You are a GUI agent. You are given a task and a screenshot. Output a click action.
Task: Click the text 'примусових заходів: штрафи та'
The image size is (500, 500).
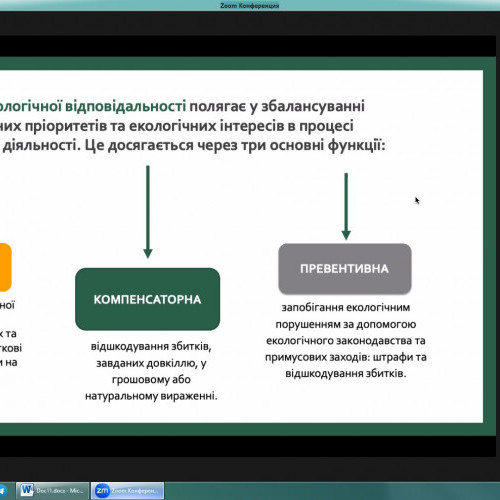point(346,357)
